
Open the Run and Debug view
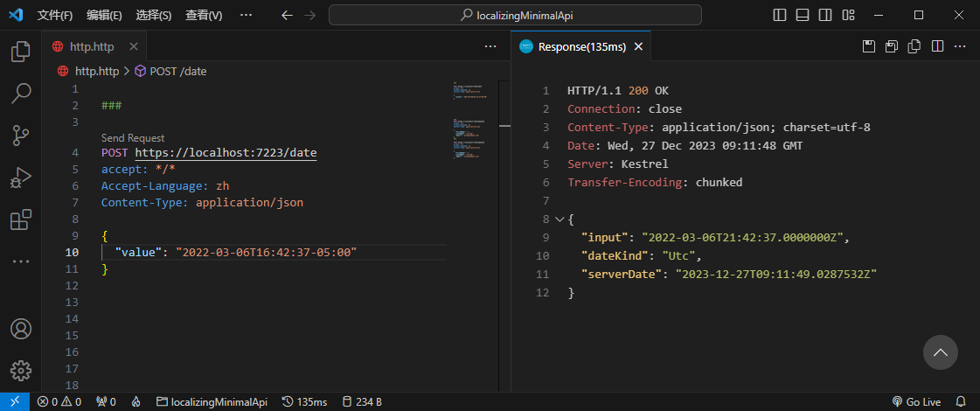20,178
